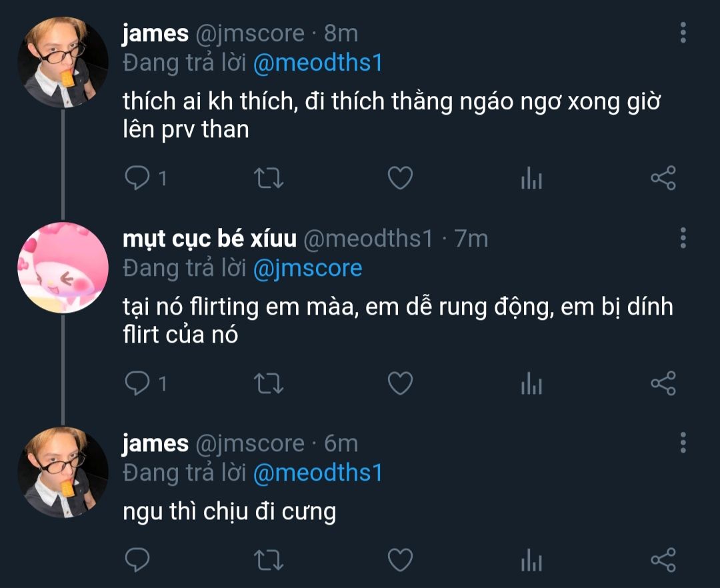Retweet james's tweet from 8m ago

(270, 177)
